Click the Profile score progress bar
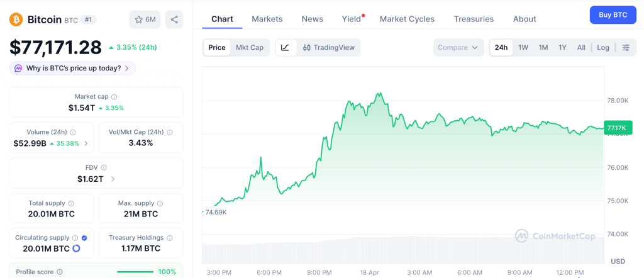This screenshot has height=278, width=644. (135, 272)
